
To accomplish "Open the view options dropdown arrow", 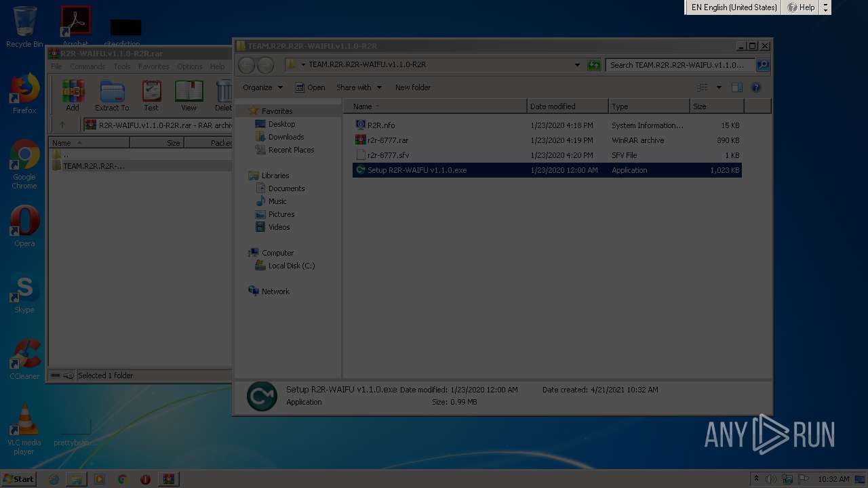I will (x=719, y=87).
